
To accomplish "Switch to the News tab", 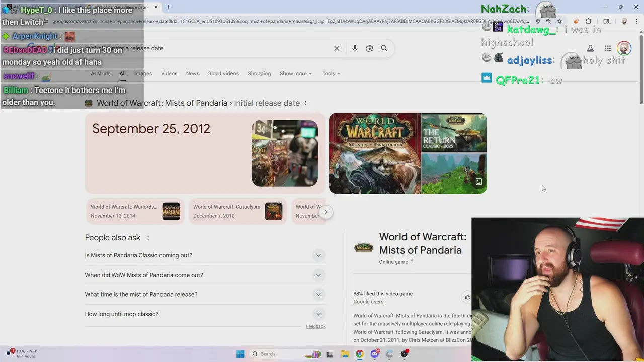I will [193, 74].
